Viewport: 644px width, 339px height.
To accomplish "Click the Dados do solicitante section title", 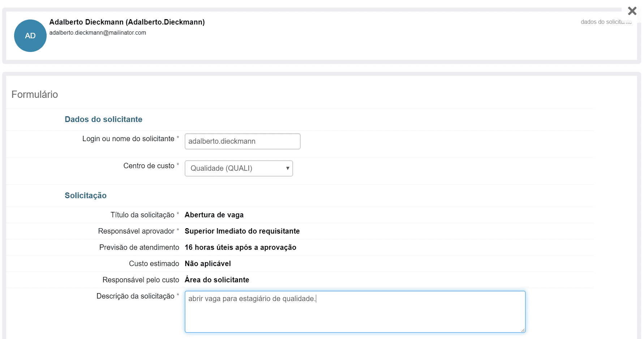I will [103, 119].
